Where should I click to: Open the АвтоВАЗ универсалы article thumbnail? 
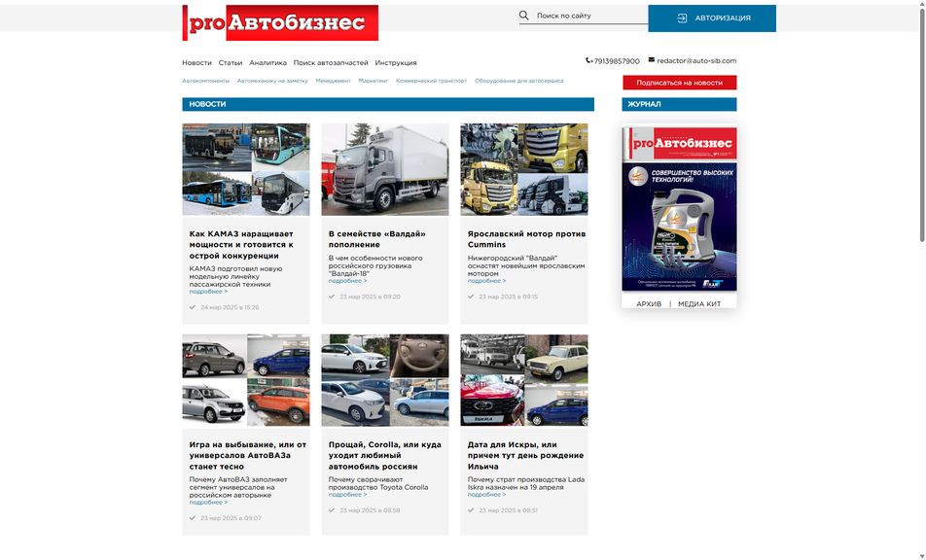[246, 380]
